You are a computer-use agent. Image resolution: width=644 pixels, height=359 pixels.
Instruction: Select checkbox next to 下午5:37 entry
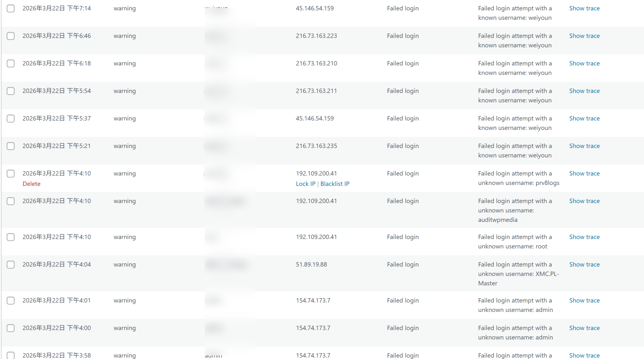pos(11,118)
